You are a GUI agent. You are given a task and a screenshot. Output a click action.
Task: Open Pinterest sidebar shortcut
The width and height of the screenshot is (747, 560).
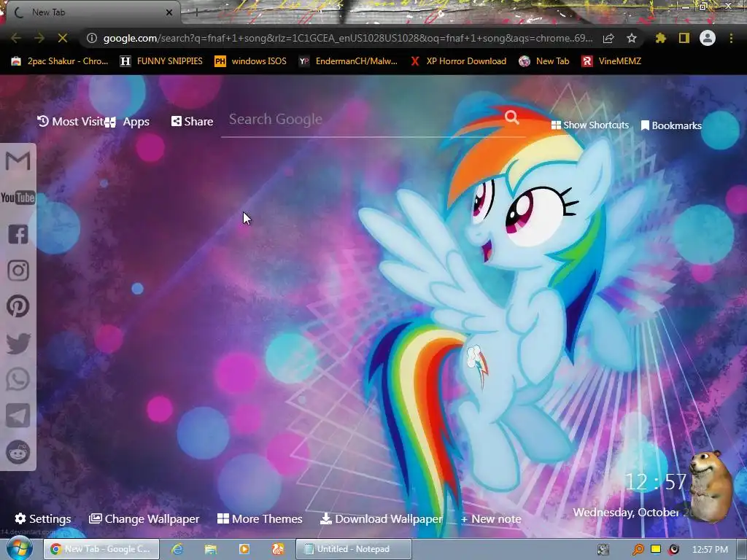click(x=18, y=306)
